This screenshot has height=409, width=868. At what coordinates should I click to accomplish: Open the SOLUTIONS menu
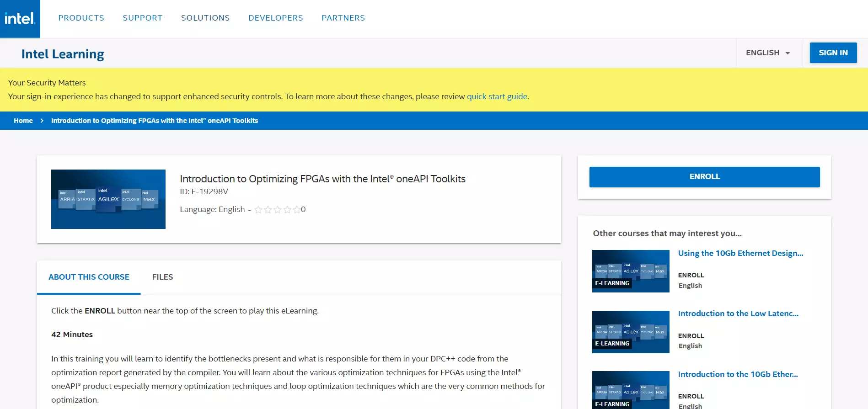click(x=205, y=18)
